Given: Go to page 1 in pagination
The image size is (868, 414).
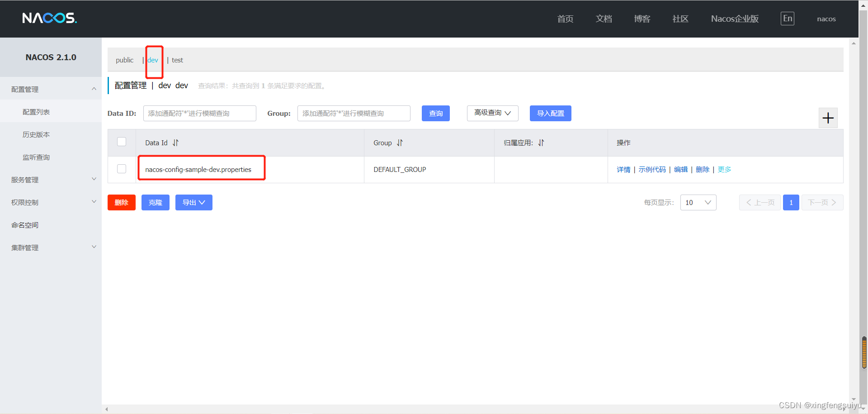Looking at the screenshot, I should pyautogui.click(x=791, y=202).
